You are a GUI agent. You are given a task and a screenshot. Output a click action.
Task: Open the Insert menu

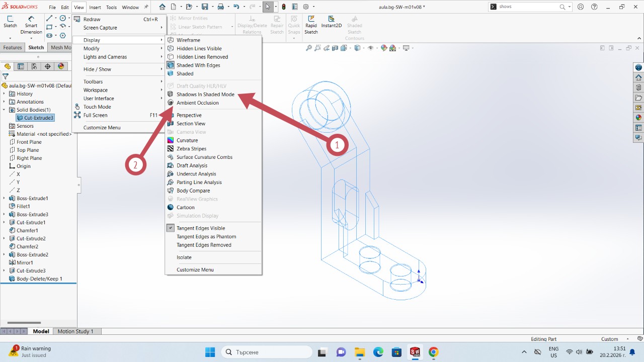95,8
